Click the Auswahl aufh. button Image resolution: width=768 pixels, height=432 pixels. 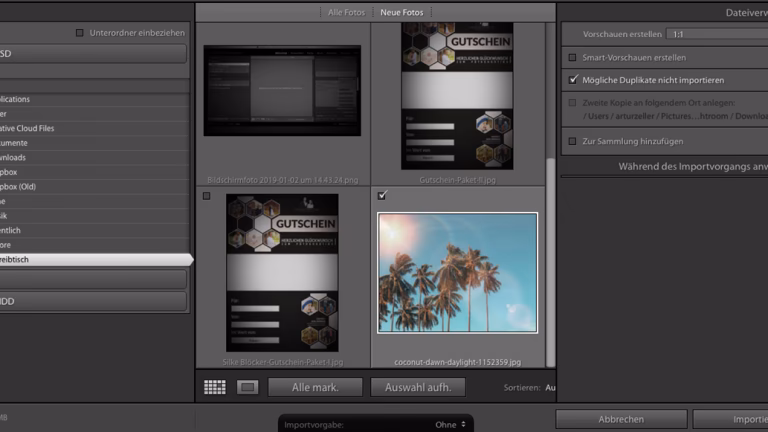click(x=417, y=387)
